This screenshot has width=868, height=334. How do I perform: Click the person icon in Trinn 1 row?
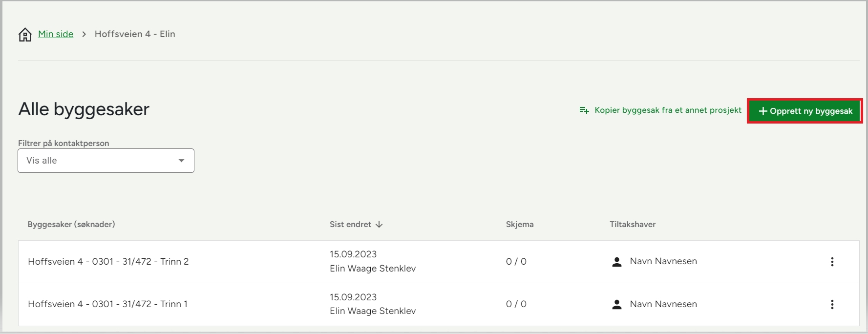tap(617, 305)
